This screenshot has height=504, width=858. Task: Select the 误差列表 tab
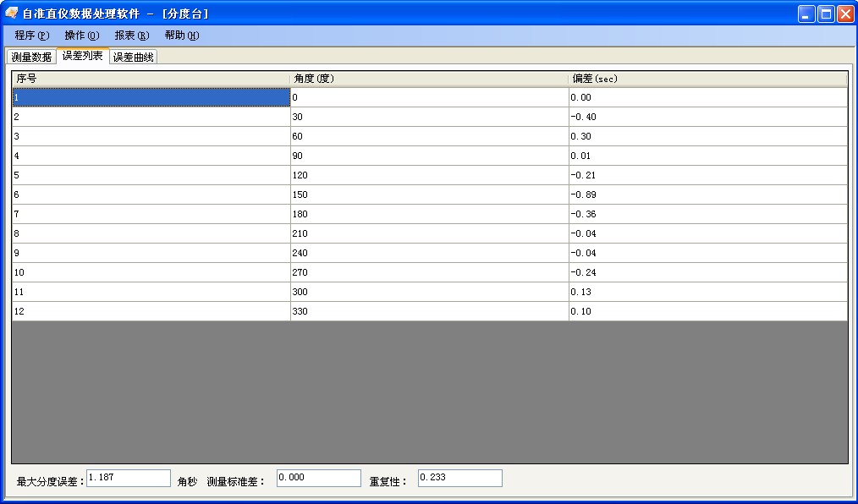[x=80, y=56]
